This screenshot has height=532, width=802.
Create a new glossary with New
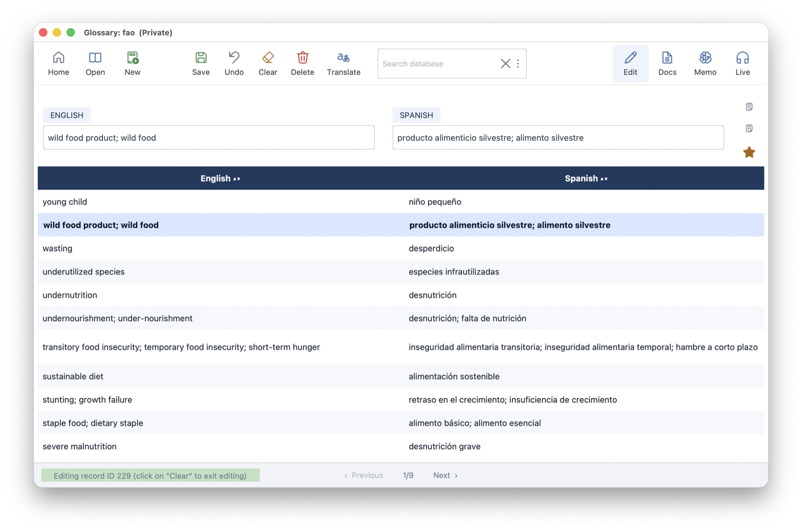coord(132,64)
